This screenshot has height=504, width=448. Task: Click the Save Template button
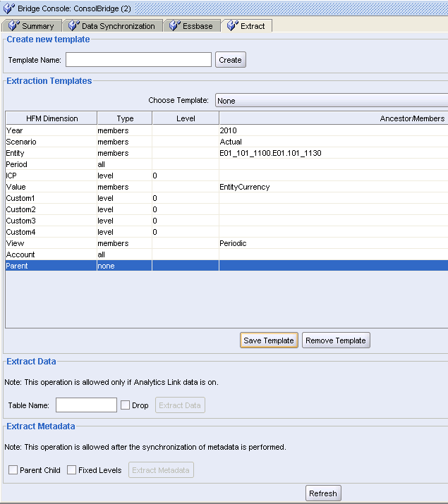(x=269, y=340)
